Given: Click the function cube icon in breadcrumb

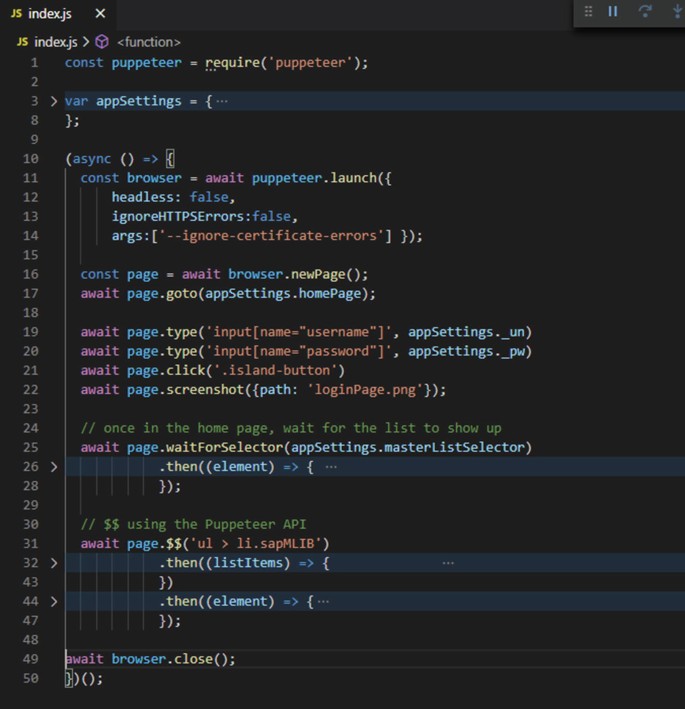Looking at the screenshot, I should pos(102,42).
